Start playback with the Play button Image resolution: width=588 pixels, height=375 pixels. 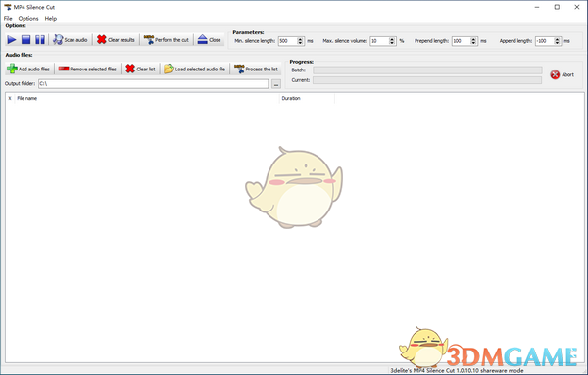[12, 40]
